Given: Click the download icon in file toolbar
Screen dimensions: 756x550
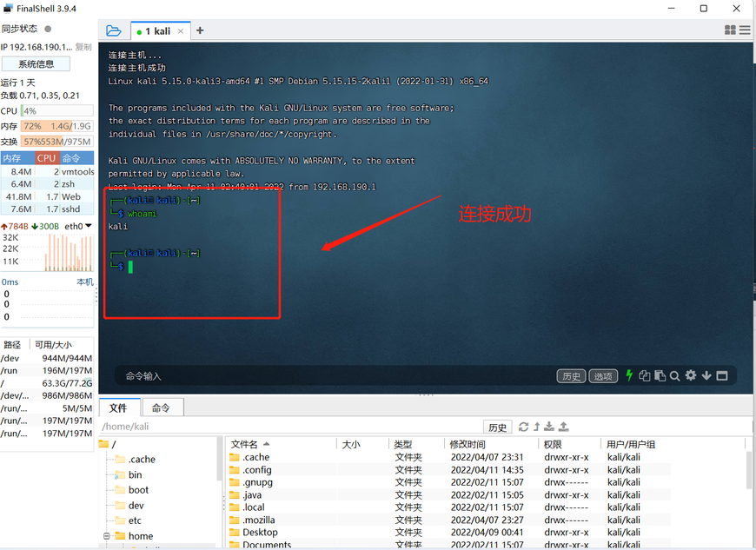Looking at the screenshot, I should (549, 427).
